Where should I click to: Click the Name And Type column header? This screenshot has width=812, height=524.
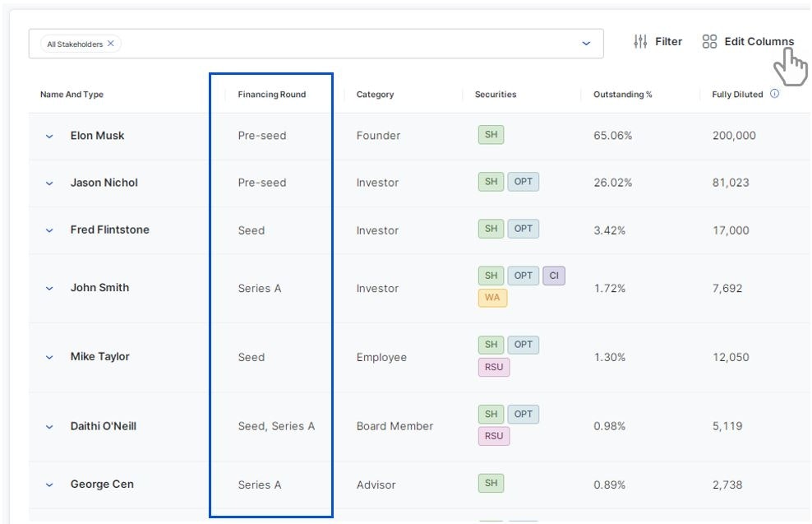(72, 95)
